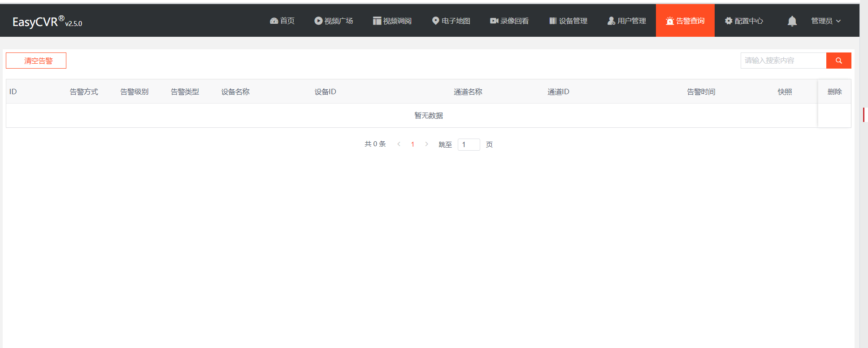Switch to 视频调阅 in the navigation
Image resolution: width=868 pixels, height=348 pixels.
(392, 21)
